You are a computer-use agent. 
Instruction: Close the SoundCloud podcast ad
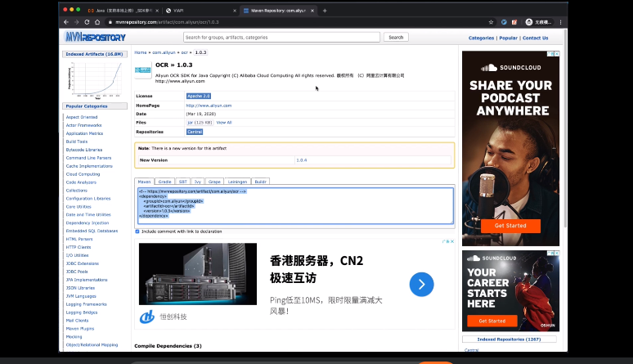pyautogui.click(x=557, y=54)
